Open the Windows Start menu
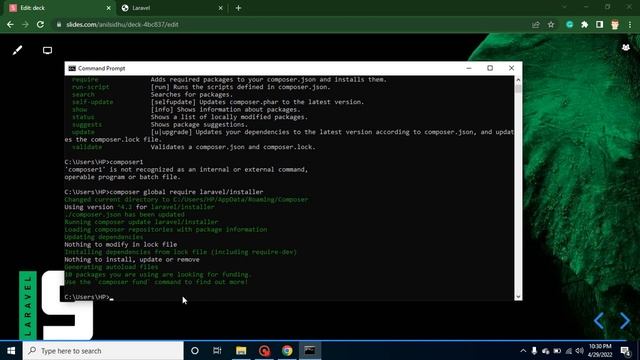This screenshot has width=640, height=360. point(11,351)
